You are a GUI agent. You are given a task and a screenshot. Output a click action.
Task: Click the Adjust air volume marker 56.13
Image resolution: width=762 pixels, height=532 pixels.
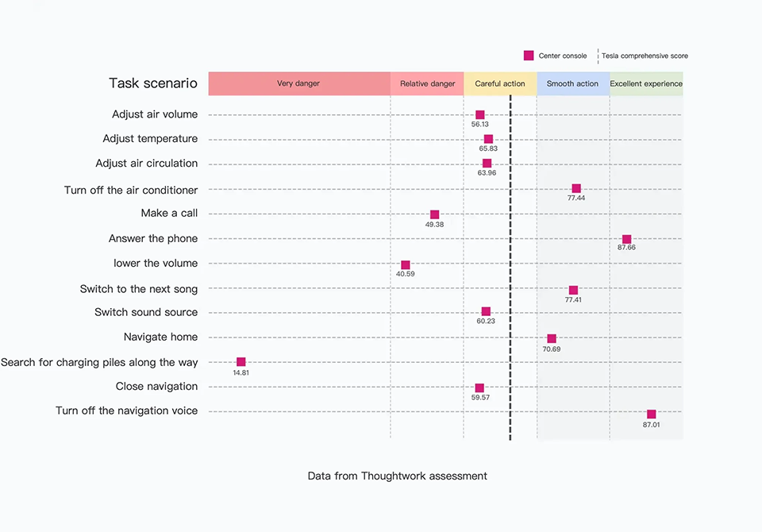coord(479,115)
